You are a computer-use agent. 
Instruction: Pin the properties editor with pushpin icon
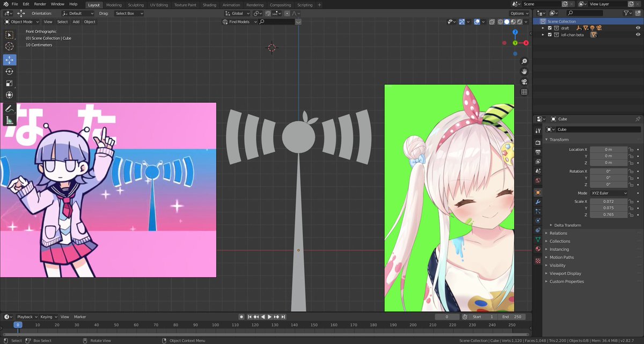pyautogui.click(x=638, y=119)
